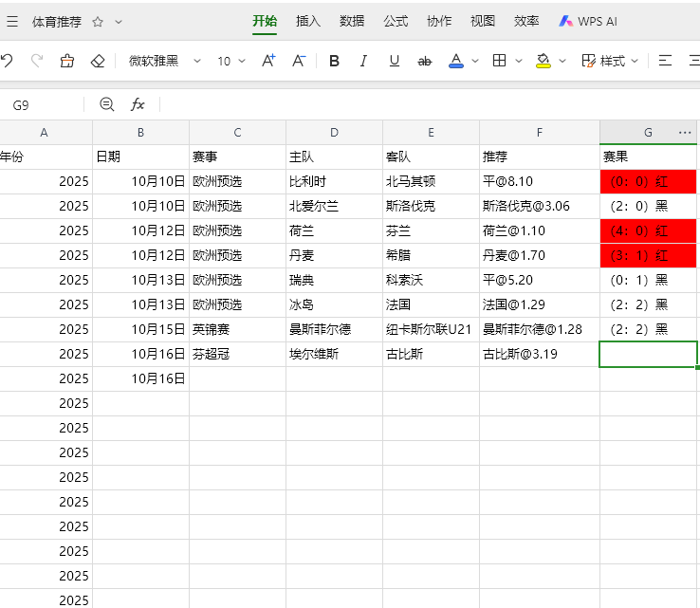Toggle bold formatting
This screenshot has width=700, height=608.
pyautogui.click(x=334, y=61)
